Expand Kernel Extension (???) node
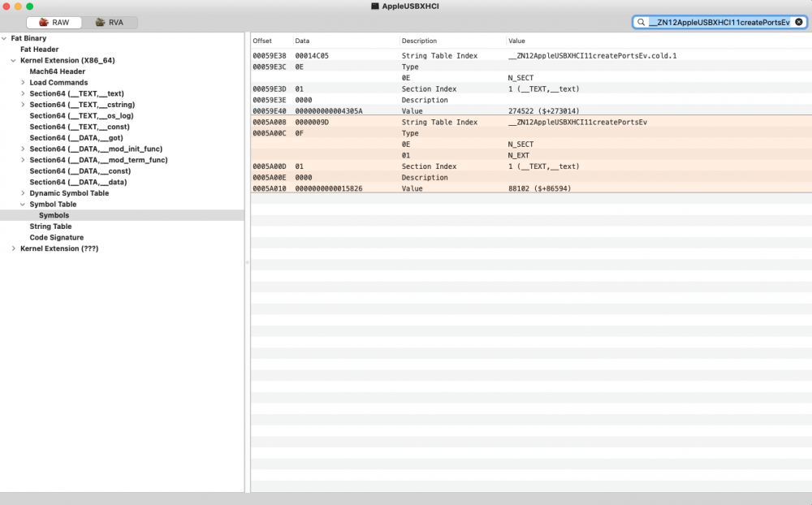Image resolution: width=812 pixels, height=505 pixels. coord(14,248)
